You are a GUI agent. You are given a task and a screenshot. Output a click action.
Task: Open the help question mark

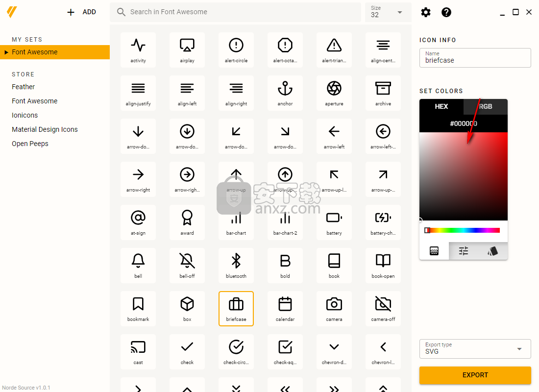tap(446, 12)
